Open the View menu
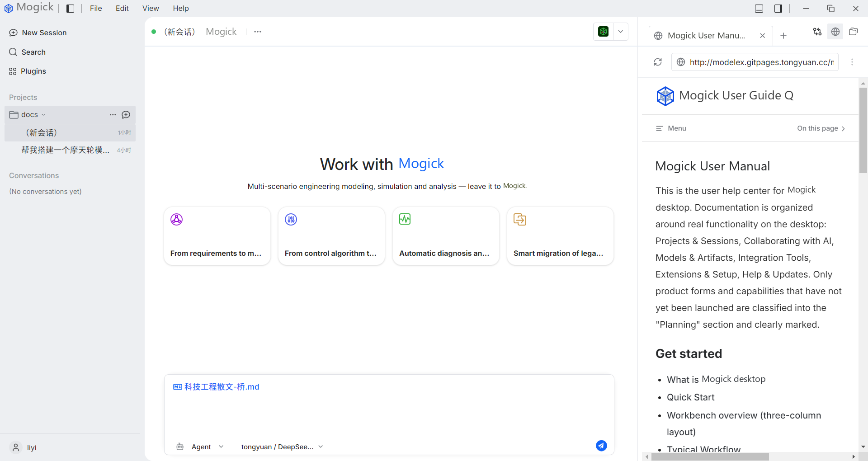Viewport: 868px width, 461px height. pos(151,8)
